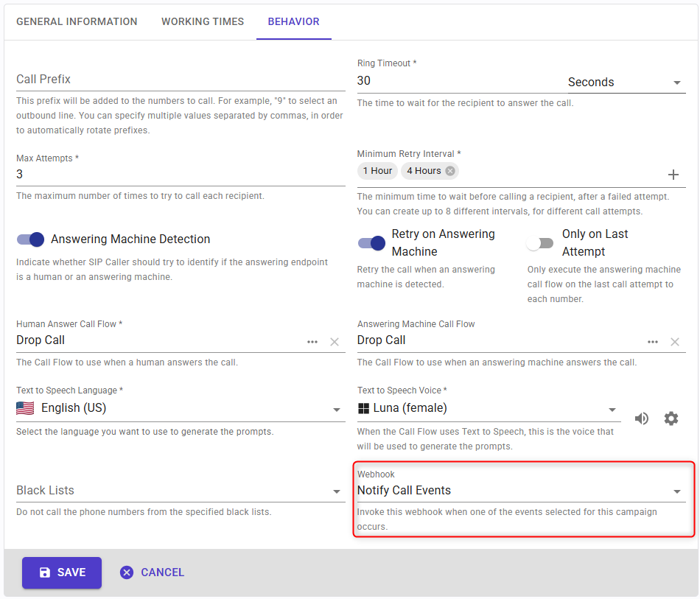
Task: Toggle Answering Machine Detection switch
Action: [31, 239]
